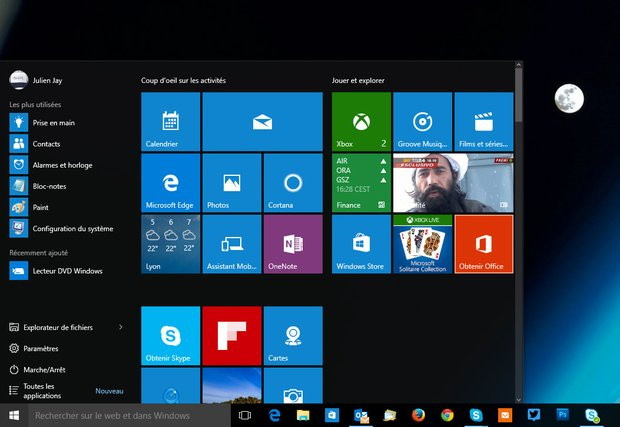620x427 pixels.
Task: Click the Rechercher sur le web search box
Action: point(129,416)
